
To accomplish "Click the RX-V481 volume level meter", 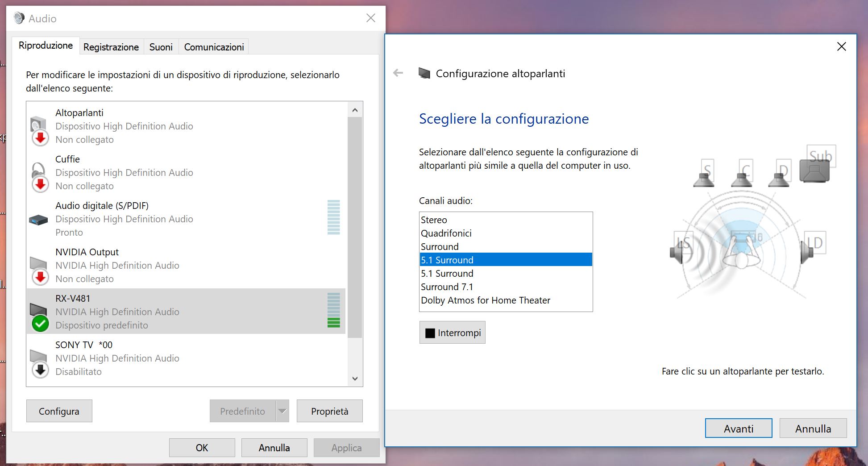I will tap(333, 310).
